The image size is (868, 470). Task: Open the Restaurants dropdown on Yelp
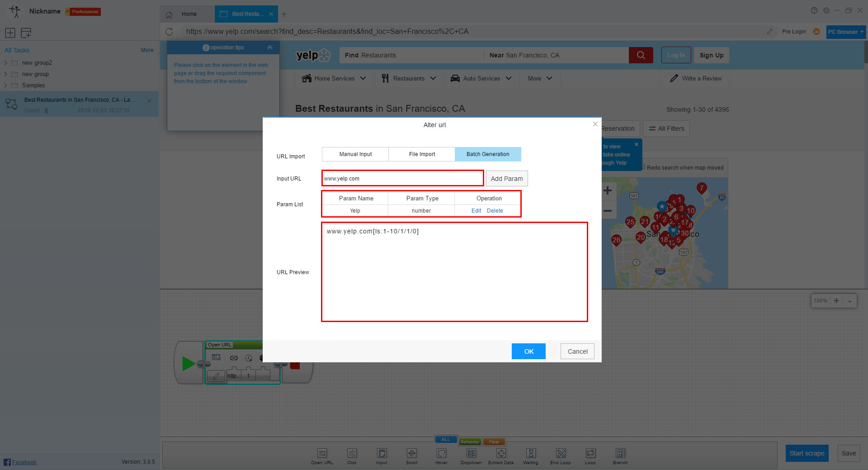409,78
